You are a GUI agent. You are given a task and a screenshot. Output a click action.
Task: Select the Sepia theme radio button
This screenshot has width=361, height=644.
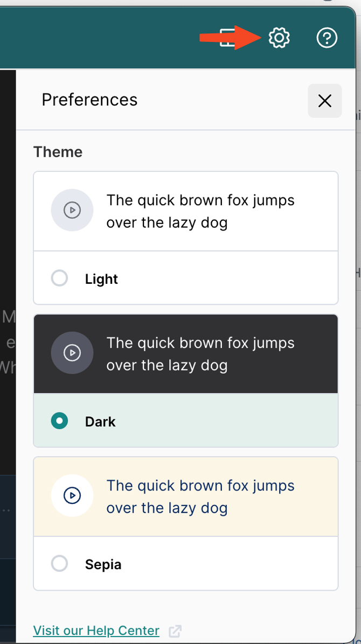(59, 563)
